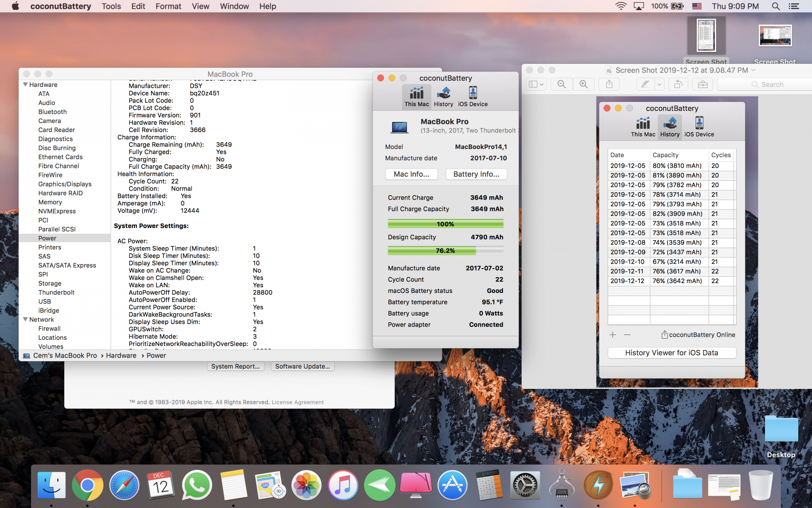Open the This Mac tab in coconutBattery

(x=417, y=97)
